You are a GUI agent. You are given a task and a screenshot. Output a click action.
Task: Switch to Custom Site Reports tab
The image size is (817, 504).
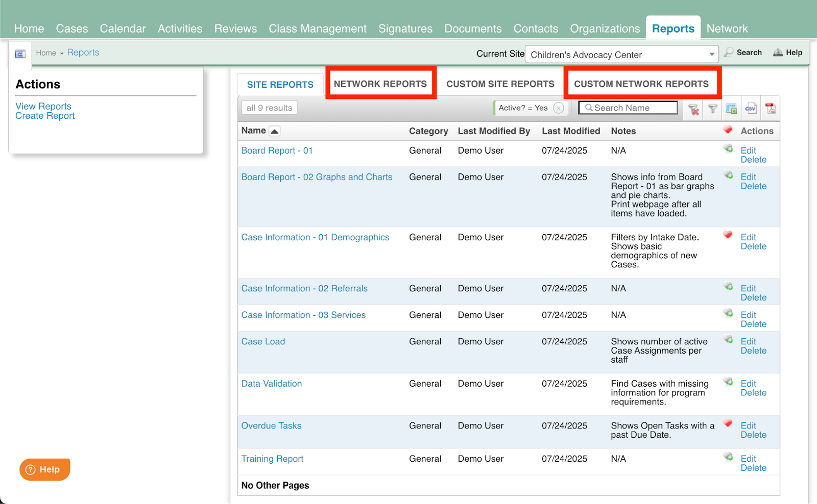pos(500,84)
